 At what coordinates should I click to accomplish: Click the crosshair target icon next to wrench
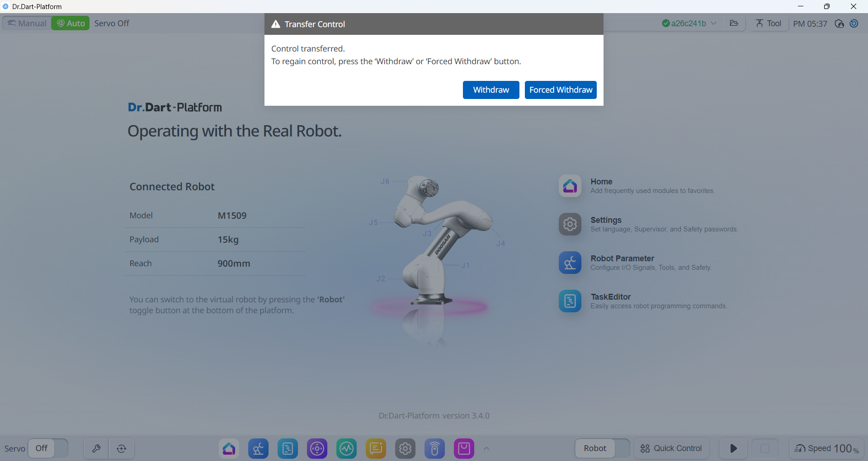[x=122, y=448]
